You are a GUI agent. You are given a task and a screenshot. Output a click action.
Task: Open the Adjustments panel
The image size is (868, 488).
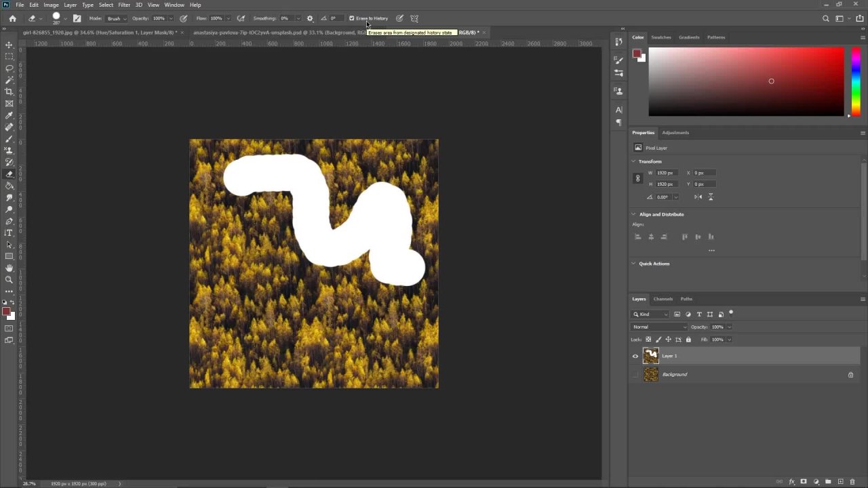pos(675,132)
